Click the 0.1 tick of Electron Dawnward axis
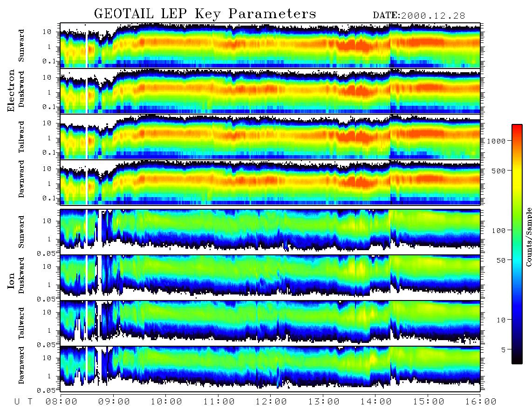532x410 pixels. tap(49, 198)
